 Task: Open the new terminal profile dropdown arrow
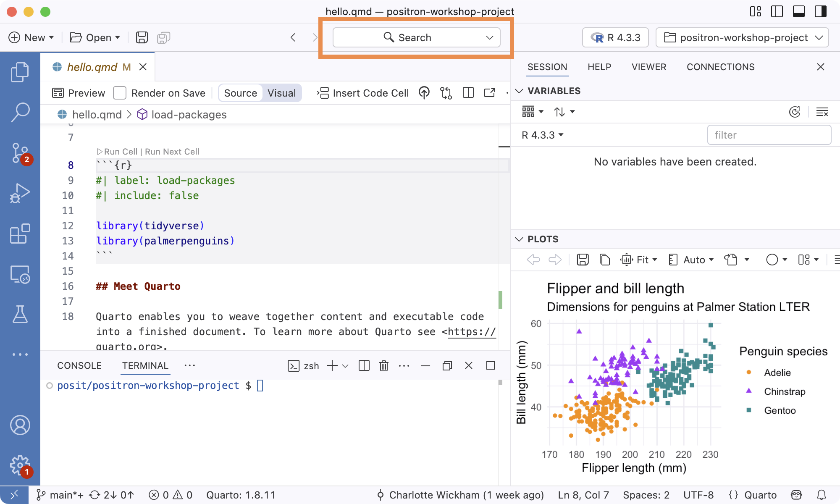click(x=345, y=366)
